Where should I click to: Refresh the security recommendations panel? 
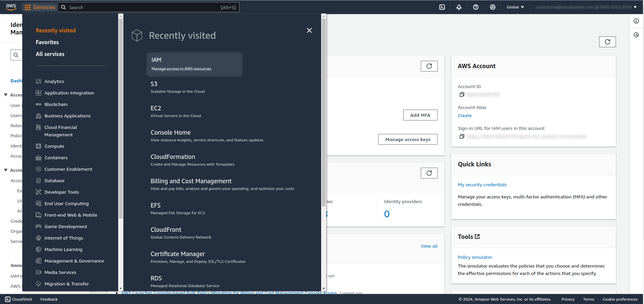pyautogui.click(x=429, y=66)
